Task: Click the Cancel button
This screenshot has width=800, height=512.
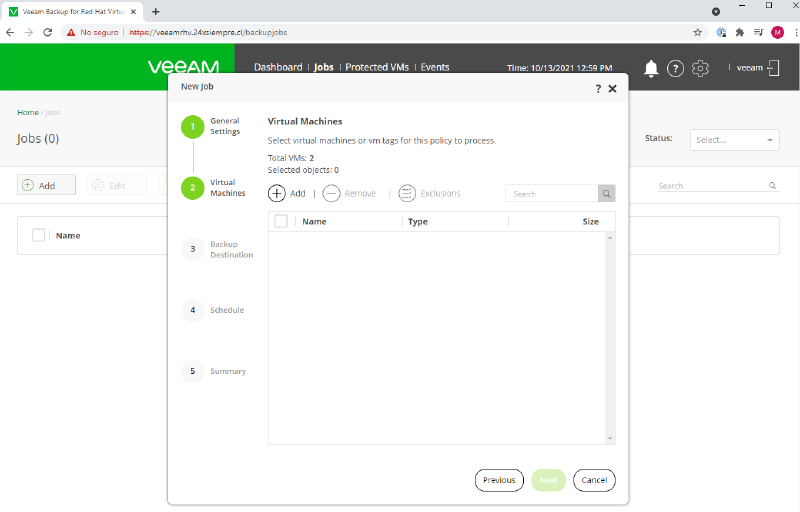Action: [594, 480]
